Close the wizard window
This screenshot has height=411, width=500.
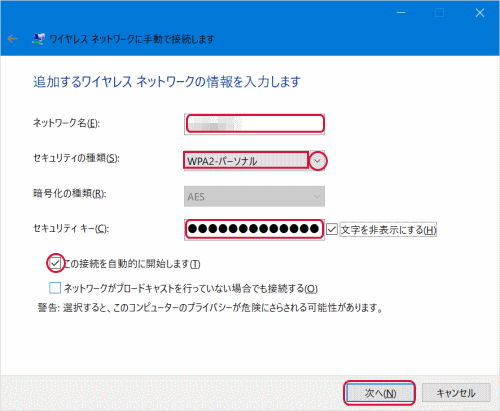[x=480, y=13]
